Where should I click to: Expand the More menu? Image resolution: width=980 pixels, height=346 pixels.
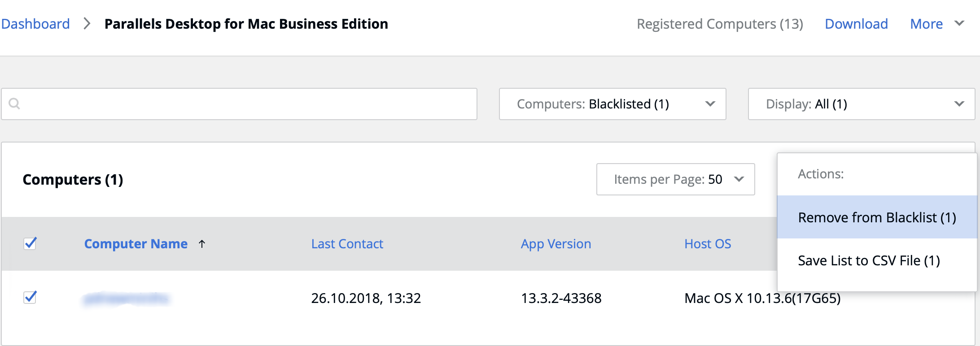[x=936, y=24]
